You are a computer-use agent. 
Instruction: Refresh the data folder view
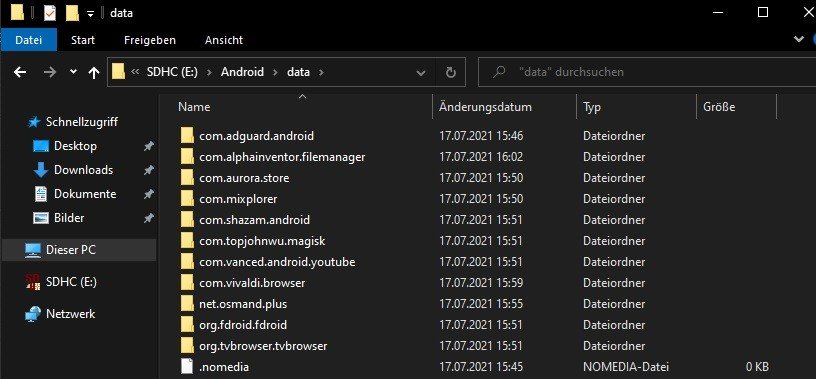pyautogui.click(x=451, y=72)
